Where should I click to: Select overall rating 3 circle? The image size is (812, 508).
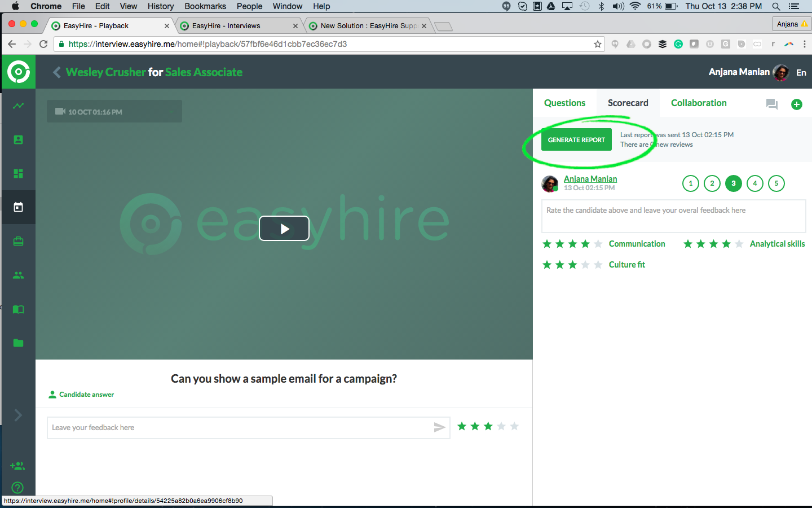pyautogui.click(x=734, y=183)
